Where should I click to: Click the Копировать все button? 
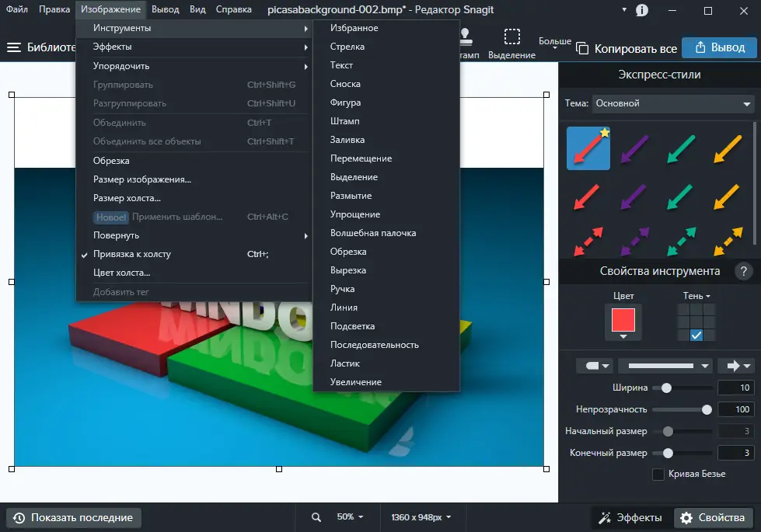coord(627,48)
